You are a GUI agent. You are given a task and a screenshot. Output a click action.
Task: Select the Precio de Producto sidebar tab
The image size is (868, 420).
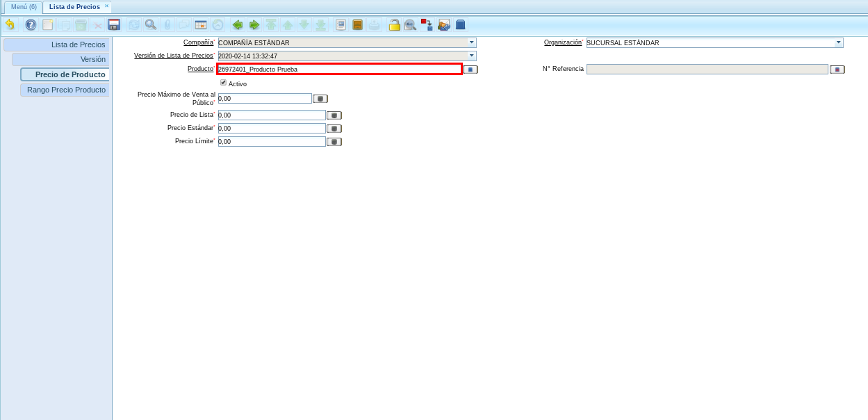[65, 74]
